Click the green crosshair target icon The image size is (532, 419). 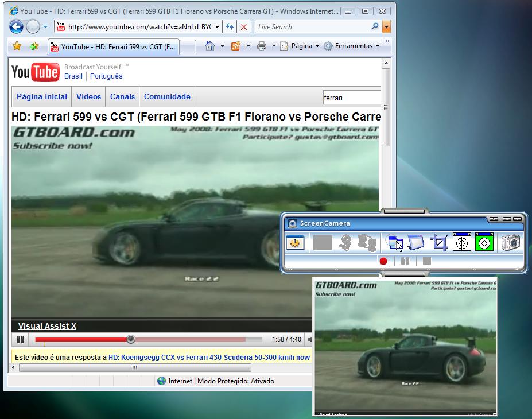point(484,243)
